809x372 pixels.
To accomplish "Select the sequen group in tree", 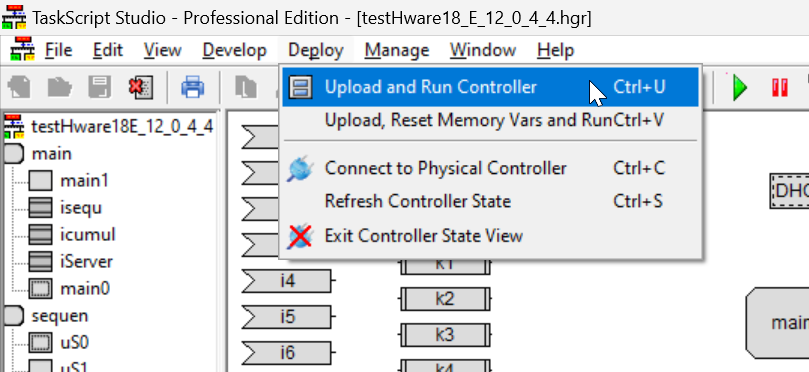I will point(60,315).
